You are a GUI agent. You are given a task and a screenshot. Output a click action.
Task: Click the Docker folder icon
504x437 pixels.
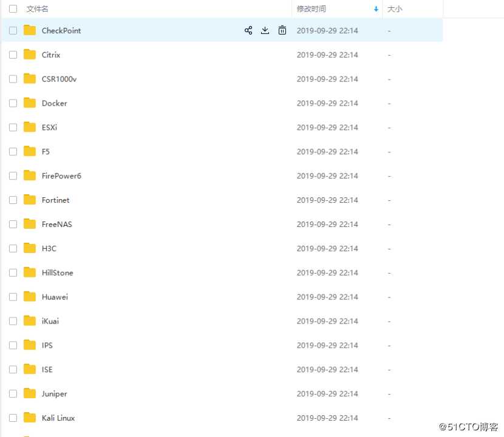(x=30, y=103)
